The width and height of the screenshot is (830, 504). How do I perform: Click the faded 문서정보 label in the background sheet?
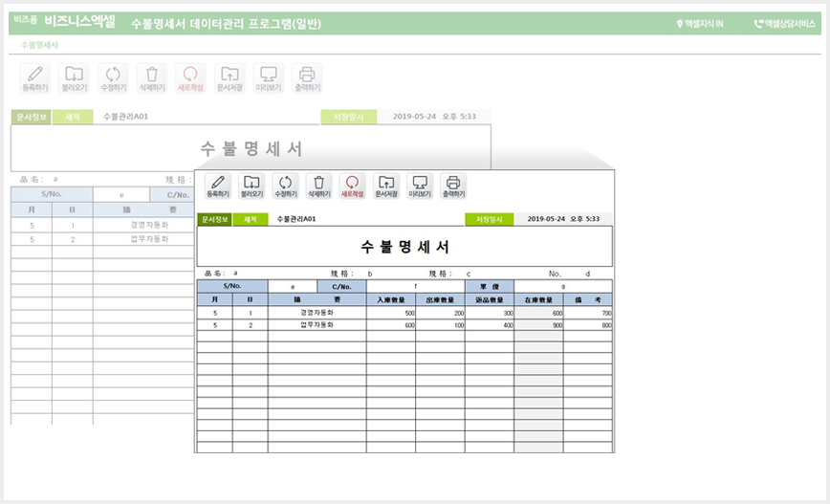pos(32,117)
